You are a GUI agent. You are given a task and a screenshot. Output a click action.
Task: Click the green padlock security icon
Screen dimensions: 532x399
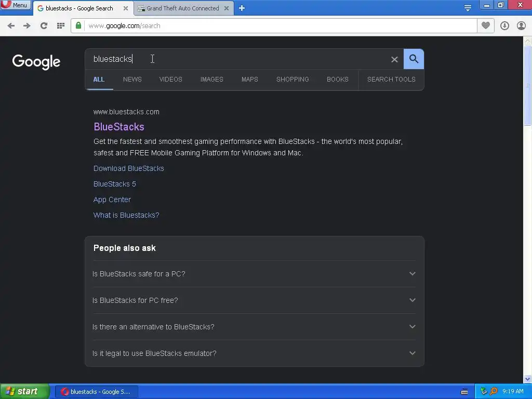click(x=78, y=26)
